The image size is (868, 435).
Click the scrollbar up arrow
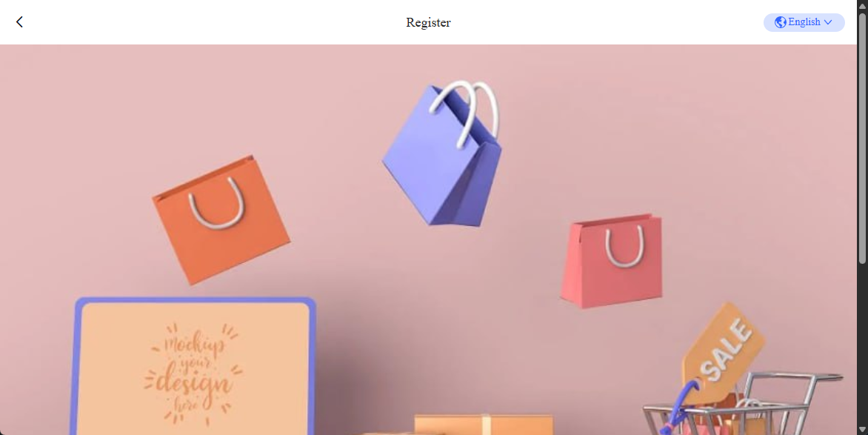pyautogui.click(x=863, y=4)
